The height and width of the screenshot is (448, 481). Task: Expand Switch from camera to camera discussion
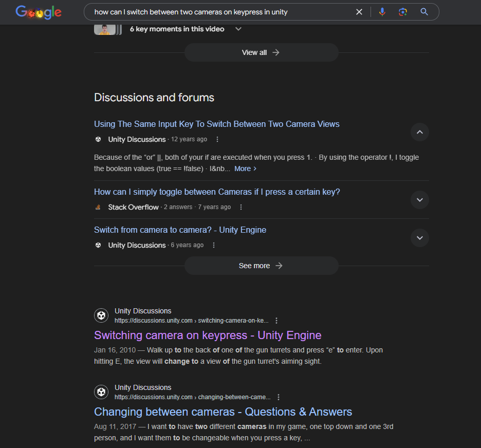419,238
